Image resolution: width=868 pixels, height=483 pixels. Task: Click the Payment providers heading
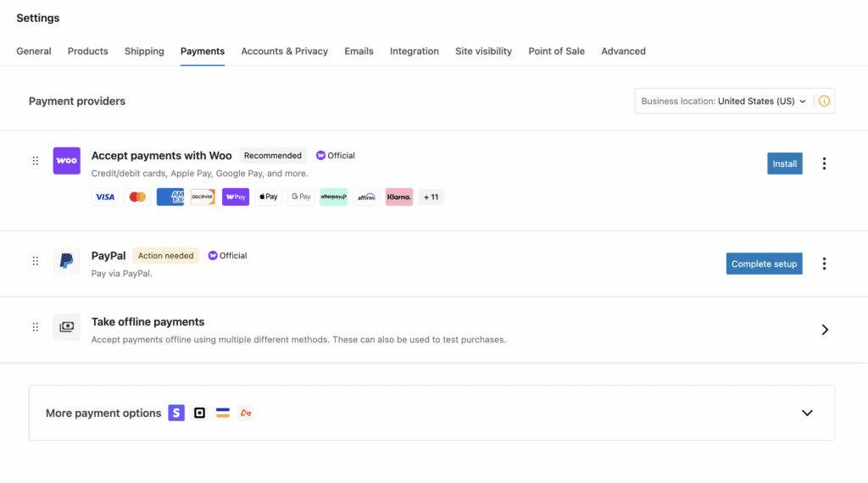(77, 101)
